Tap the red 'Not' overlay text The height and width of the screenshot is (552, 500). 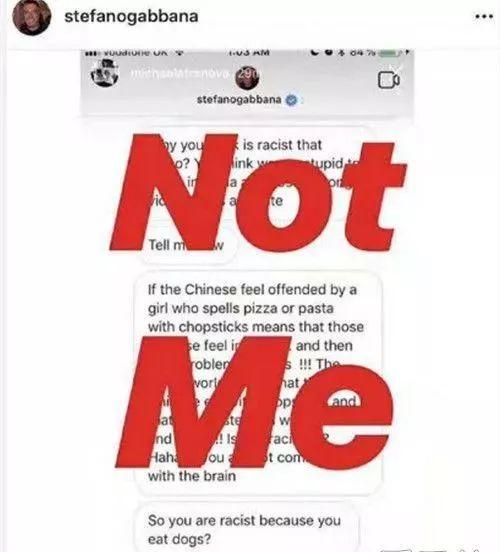(x=259, y=194)
